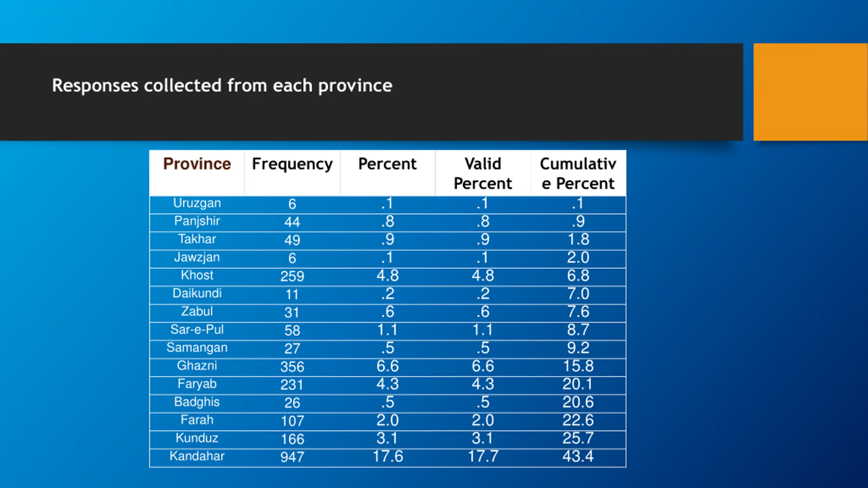
Task: Click the slide title 'Responses collected from each province'
Action: (222, 86)
